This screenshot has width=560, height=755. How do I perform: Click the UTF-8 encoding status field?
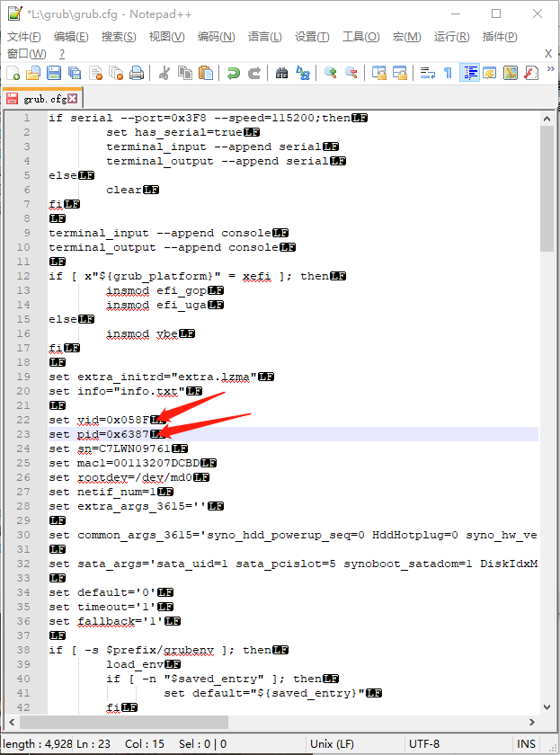tap(458, 744)
